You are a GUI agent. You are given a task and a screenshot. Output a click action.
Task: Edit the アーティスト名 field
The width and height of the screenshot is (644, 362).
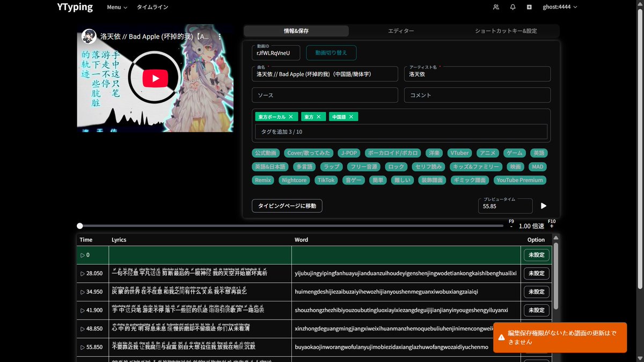click(x=477, y=74)
